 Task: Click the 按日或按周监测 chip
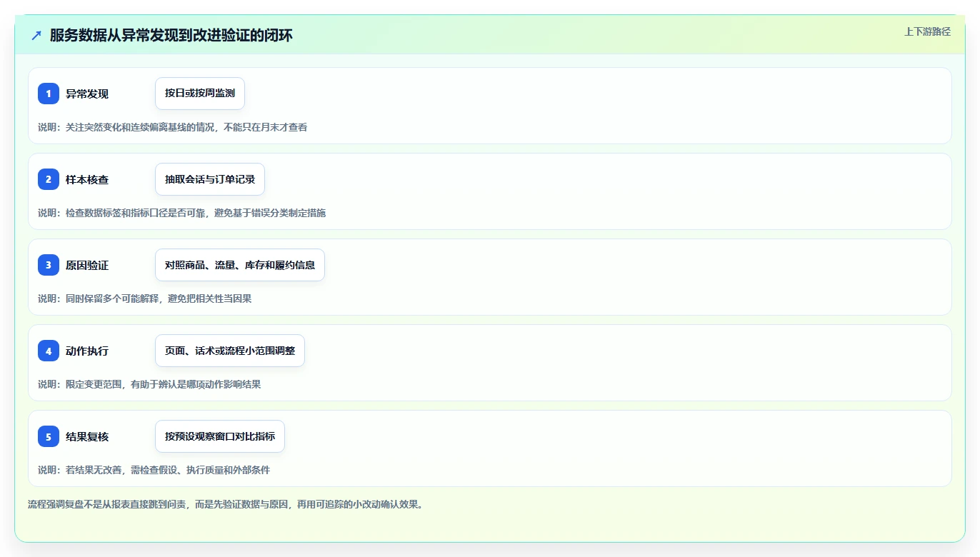200,94
